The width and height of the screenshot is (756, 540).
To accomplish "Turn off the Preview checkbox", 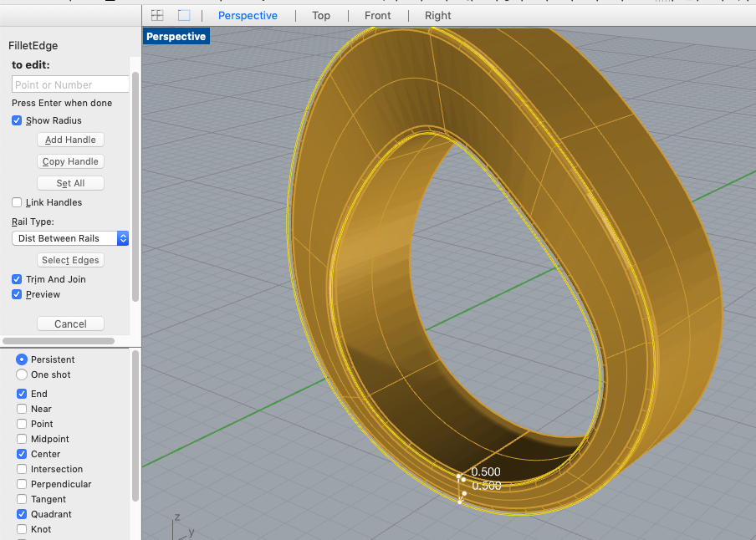I will click(17, 294).
